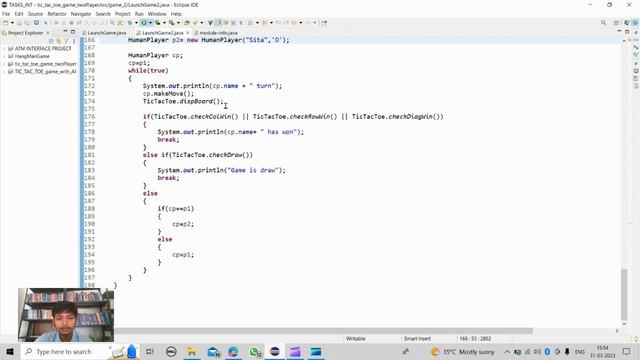
Task: Click the toolbar search magnifier at far right
Action: click(x=603, y=23)
